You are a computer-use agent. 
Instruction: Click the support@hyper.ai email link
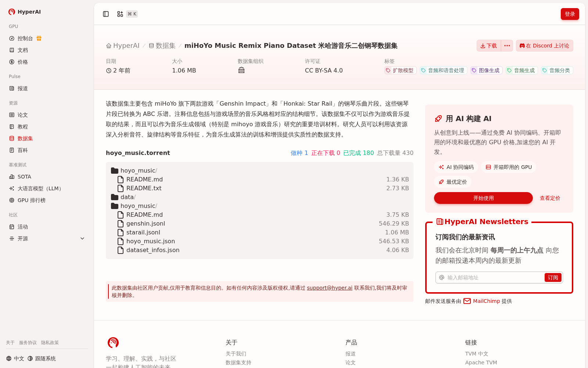[330, 288]
